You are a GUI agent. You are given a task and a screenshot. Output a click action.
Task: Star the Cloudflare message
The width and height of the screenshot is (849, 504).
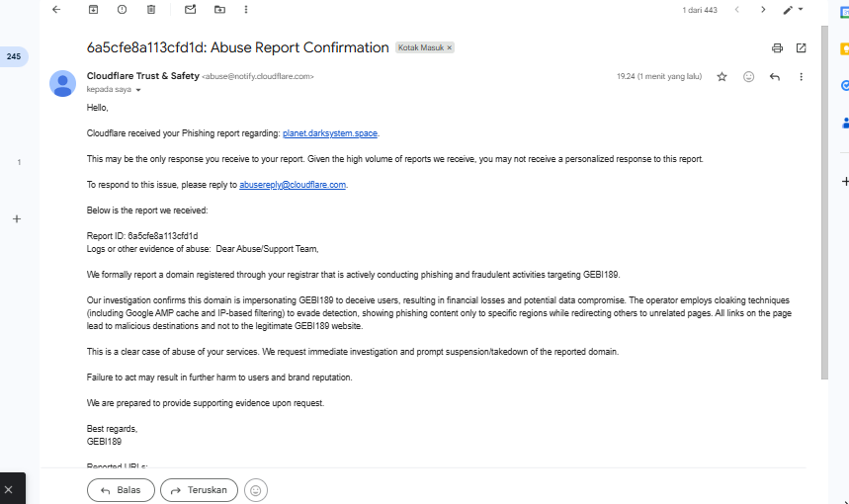(x=722, y=77)
